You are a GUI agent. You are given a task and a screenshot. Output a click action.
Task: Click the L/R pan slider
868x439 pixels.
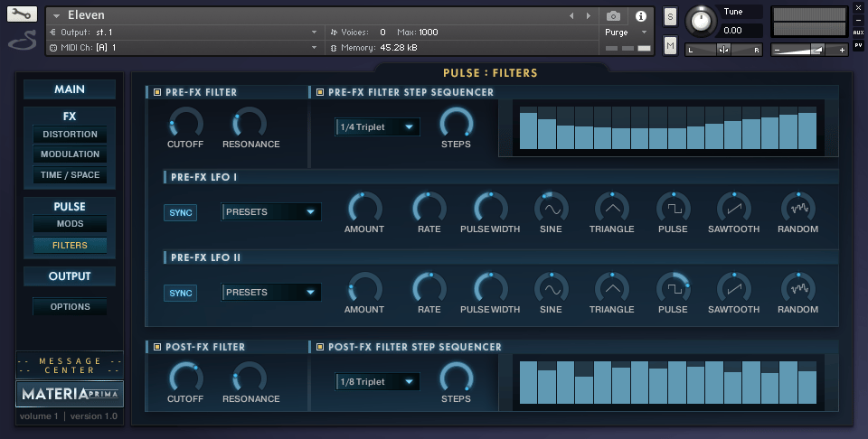point(723,50)
